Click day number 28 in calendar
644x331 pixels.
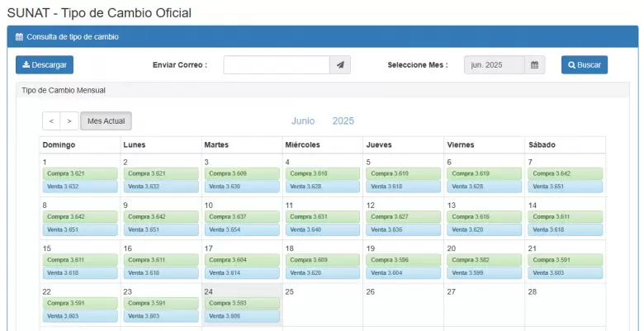(x=533, y=292)
